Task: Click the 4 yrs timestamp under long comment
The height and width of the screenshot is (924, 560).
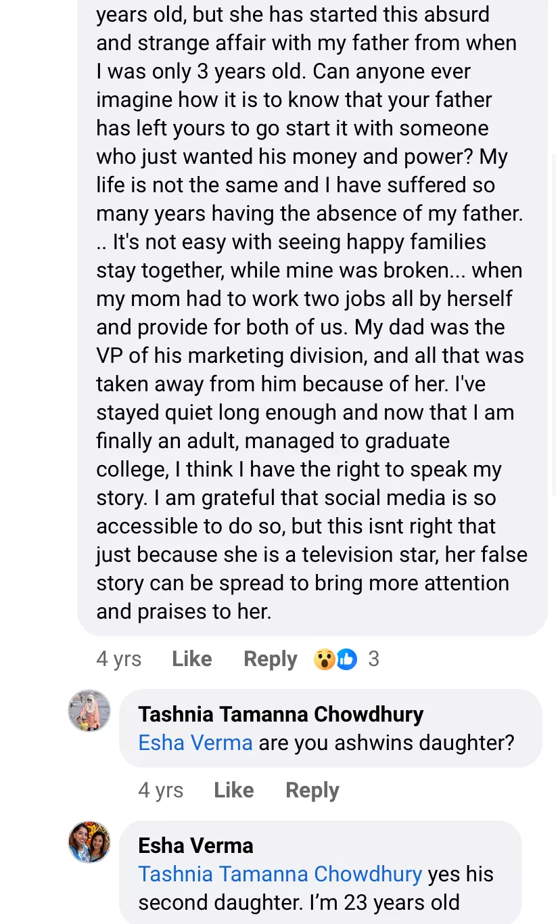Action: point(119,659)
